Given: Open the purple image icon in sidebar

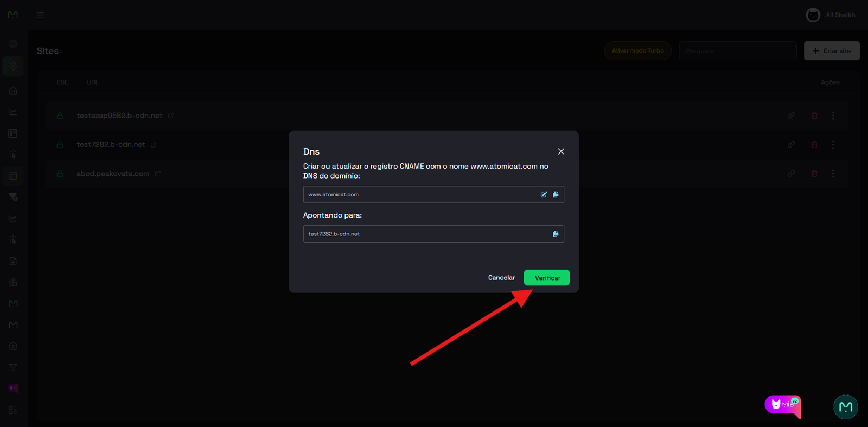Looking at the screenshot, I should click(13, 388).
